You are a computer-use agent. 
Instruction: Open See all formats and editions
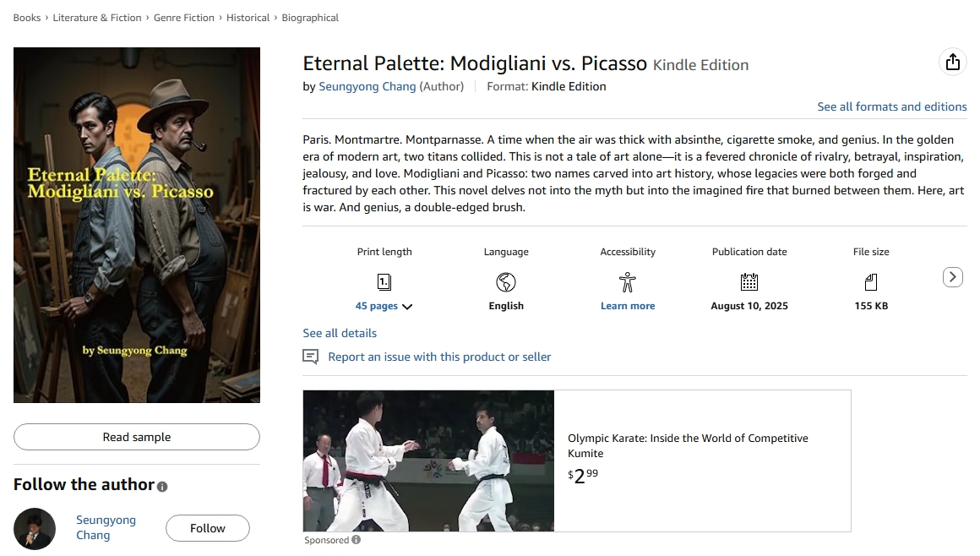tap(891, 106)
